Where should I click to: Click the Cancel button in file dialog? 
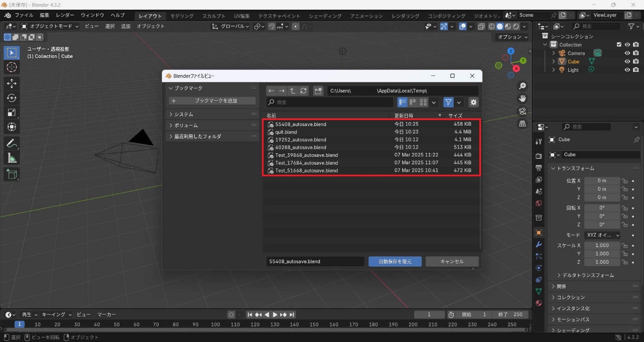(x=452, y=261)
